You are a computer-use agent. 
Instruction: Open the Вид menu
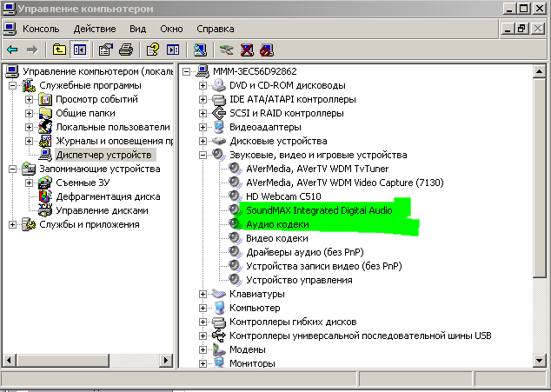pyautogui.click(x=137, y=29)
